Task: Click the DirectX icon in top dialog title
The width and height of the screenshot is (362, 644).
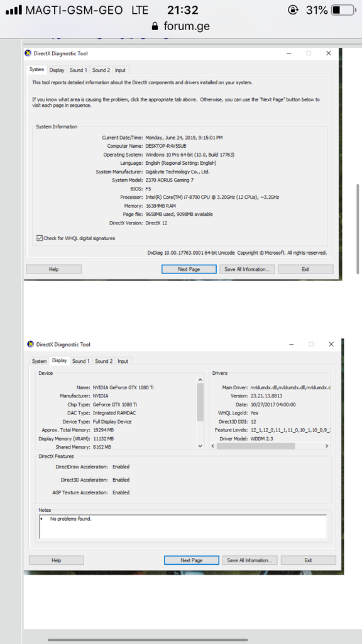Action: coord(28,53)
